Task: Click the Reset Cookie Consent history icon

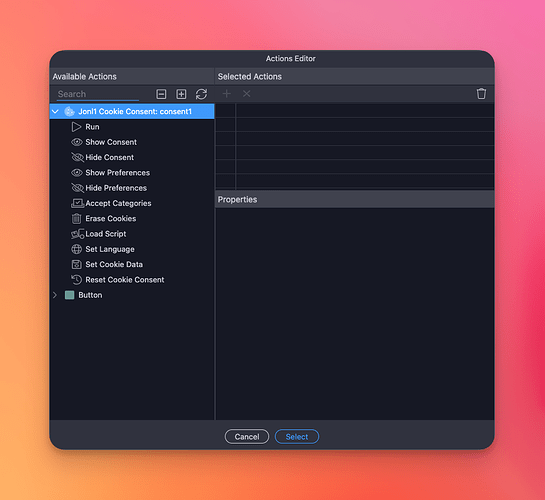Action: click(76, 280)
